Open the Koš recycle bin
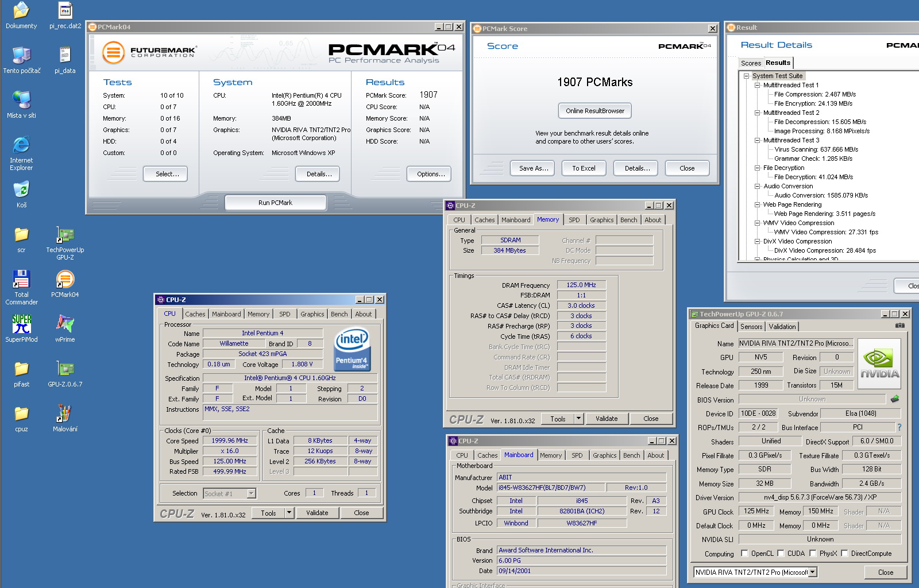The image size is (919, 588). pos(21,194)
